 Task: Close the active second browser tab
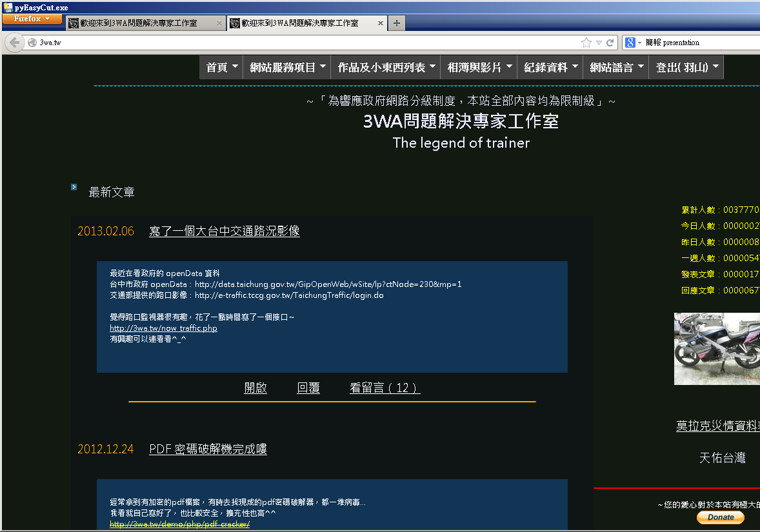[x=380, y=23]
